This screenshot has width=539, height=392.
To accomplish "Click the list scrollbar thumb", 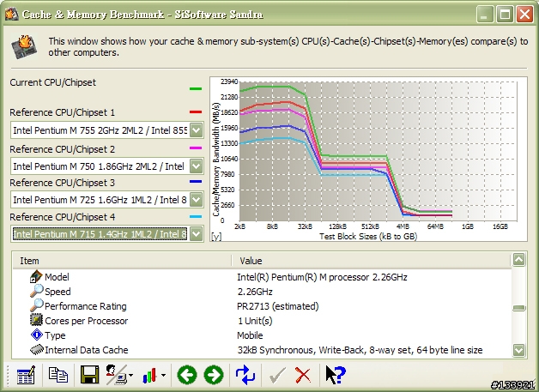I will pyautogui.click(x=518, y=308).
